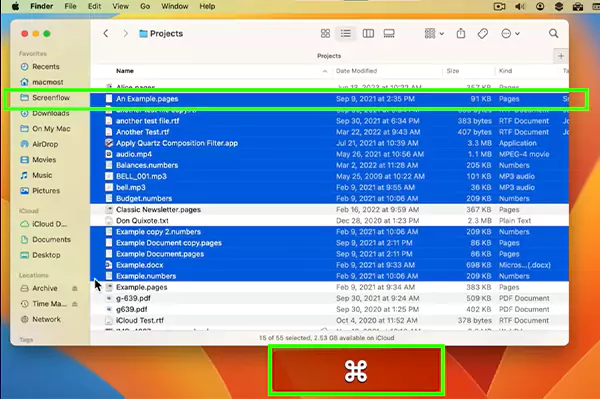Open the View menu
The height and width of the screenshot is (399, 600).
click(121, 7)
